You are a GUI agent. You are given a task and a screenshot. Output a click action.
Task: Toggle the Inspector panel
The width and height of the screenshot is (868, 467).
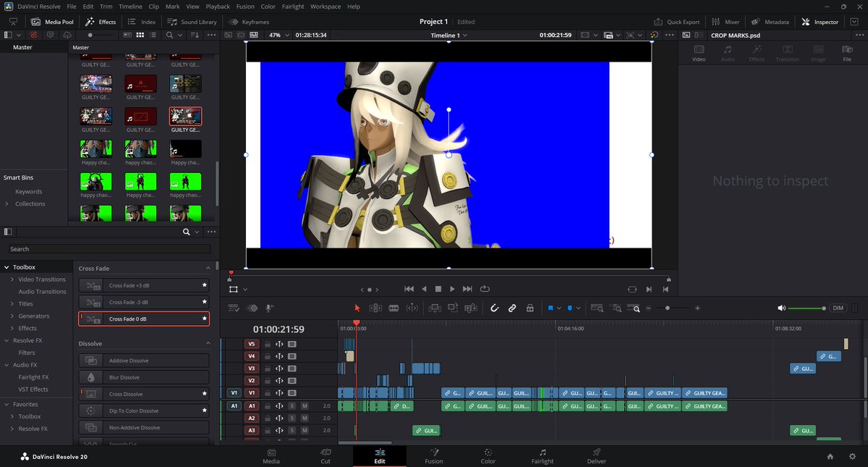(x=820, y=22)
